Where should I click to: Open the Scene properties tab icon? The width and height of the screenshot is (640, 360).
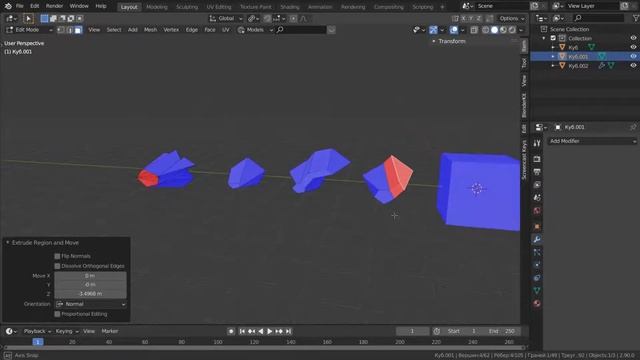click(537, 198)
